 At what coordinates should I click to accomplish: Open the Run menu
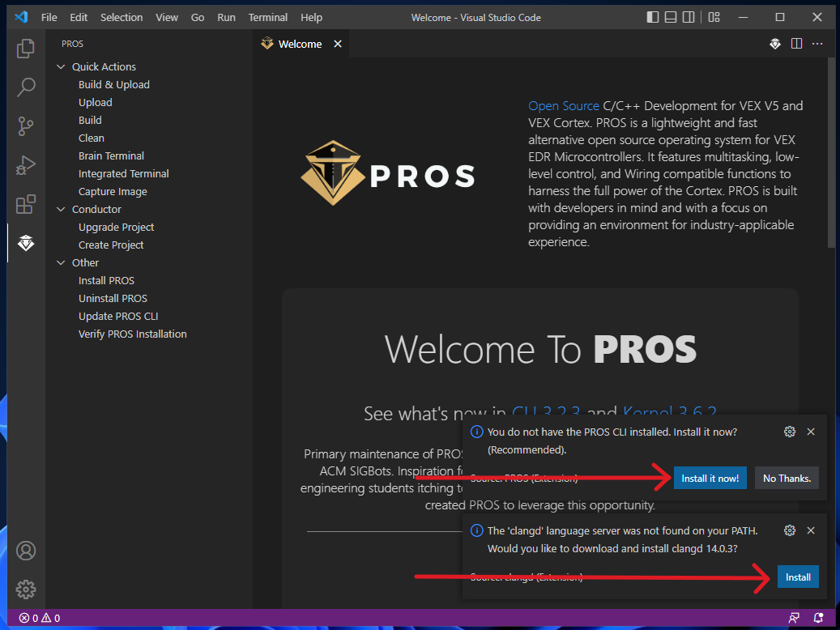click(x=226, y=17)
